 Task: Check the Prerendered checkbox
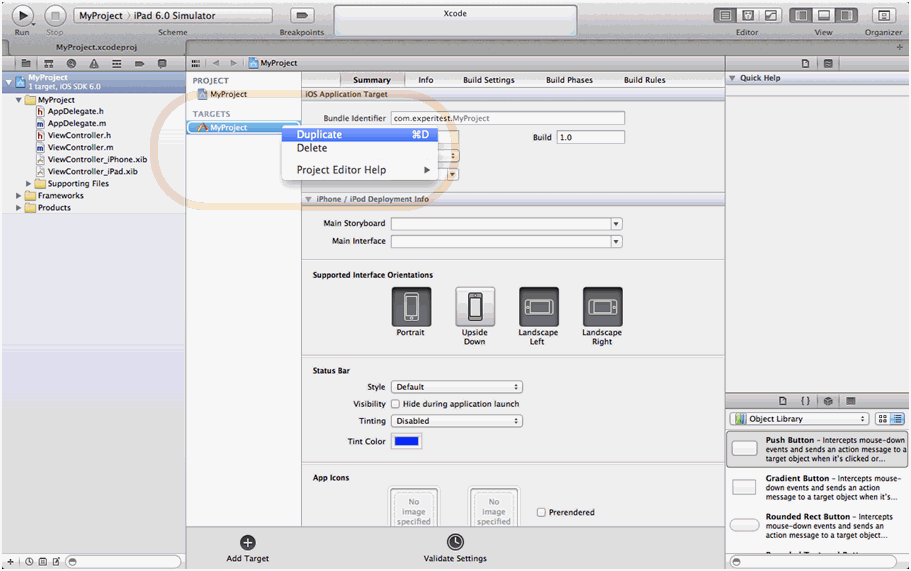pos(541,512)
